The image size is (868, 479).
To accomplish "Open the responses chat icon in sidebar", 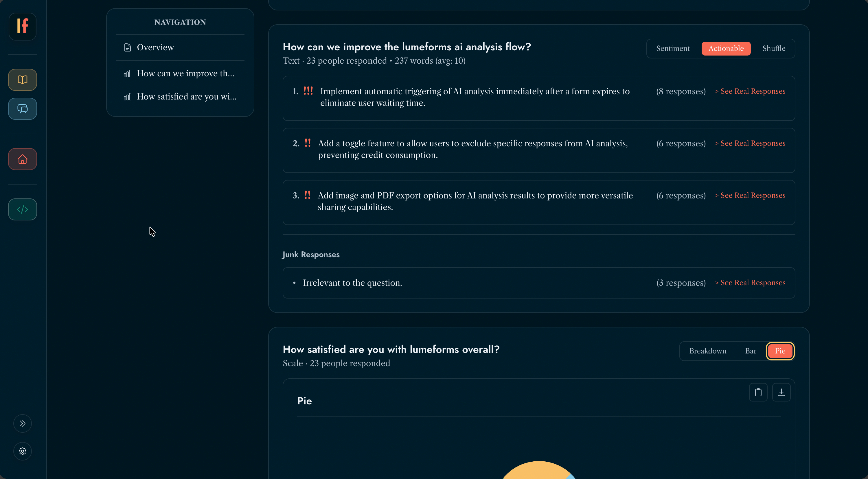I will coord(22,108).
